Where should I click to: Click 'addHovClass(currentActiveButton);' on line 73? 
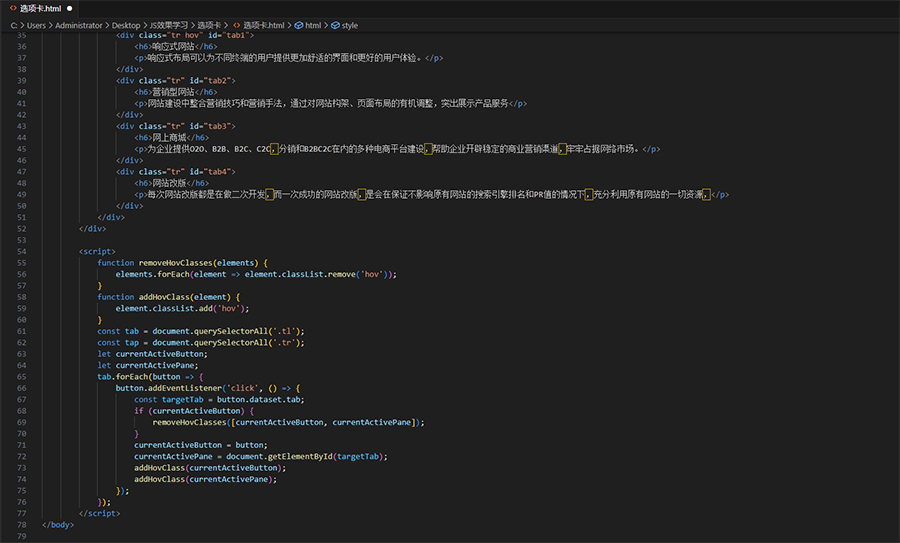click(x=210, y=468)
